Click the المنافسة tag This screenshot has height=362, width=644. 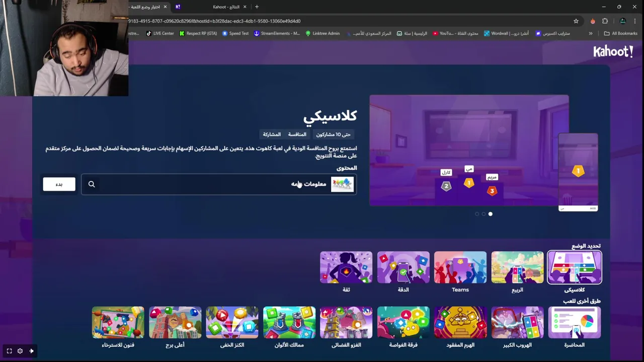297,134
